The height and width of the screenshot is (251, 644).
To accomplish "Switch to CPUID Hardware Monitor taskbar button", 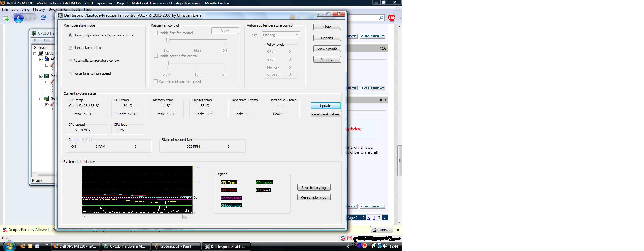I will coord(125,246).
